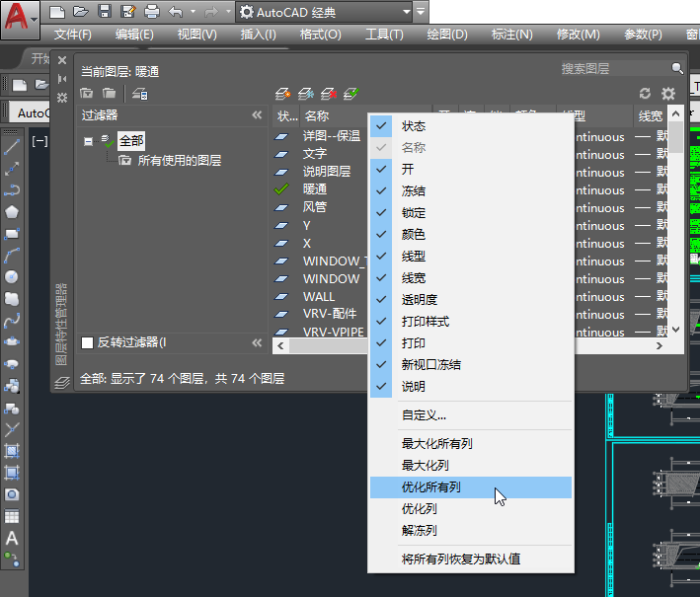Click the [-] viewport controls label
The width and height of the screenshot is (700, 597).
coord(39,141)
